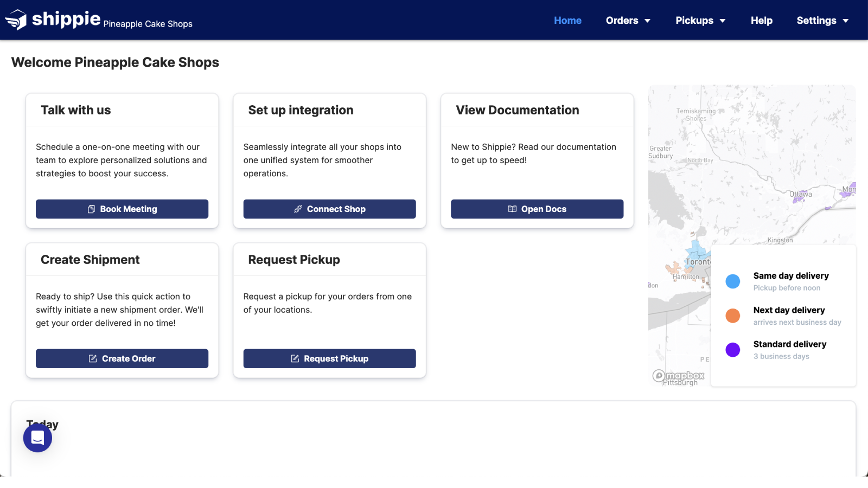Select the Next day delivery orange indicator

pos(732,316)
